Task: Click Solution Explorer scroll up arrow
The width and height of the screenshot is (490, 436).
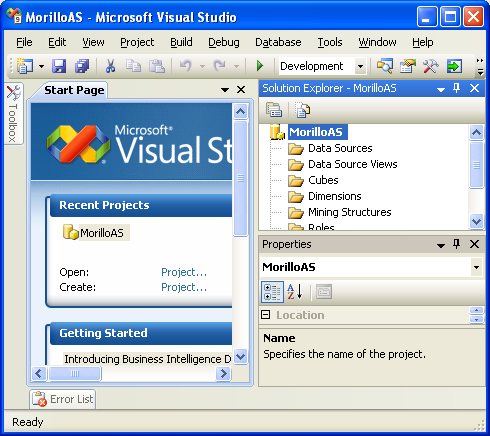Action: pyautogui.click(x=477, y=133)
